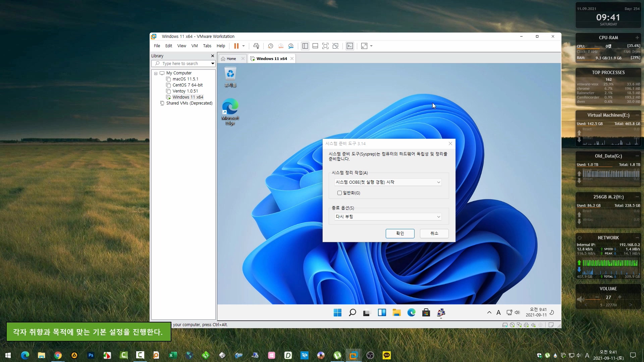Click the library search input field
Viewport: 644px width, 362px height.
[183, 63]
